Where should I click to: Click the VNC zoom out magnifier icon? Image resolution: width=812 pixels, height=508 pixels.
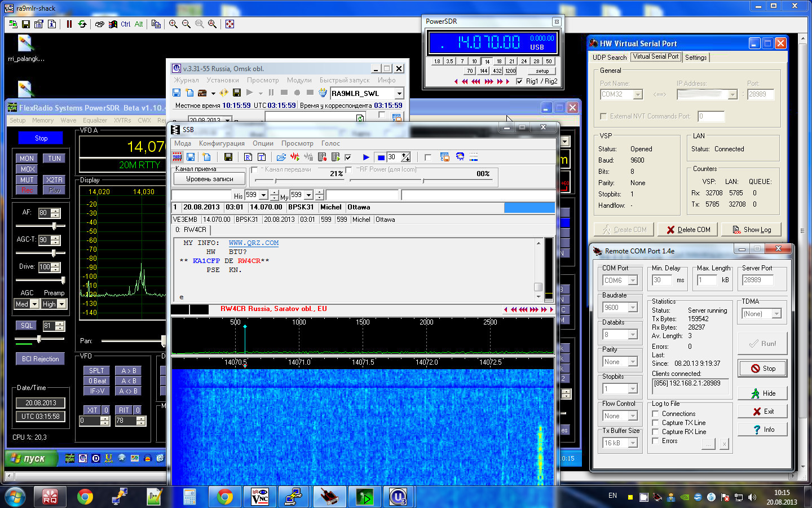(x=186, y=24)
